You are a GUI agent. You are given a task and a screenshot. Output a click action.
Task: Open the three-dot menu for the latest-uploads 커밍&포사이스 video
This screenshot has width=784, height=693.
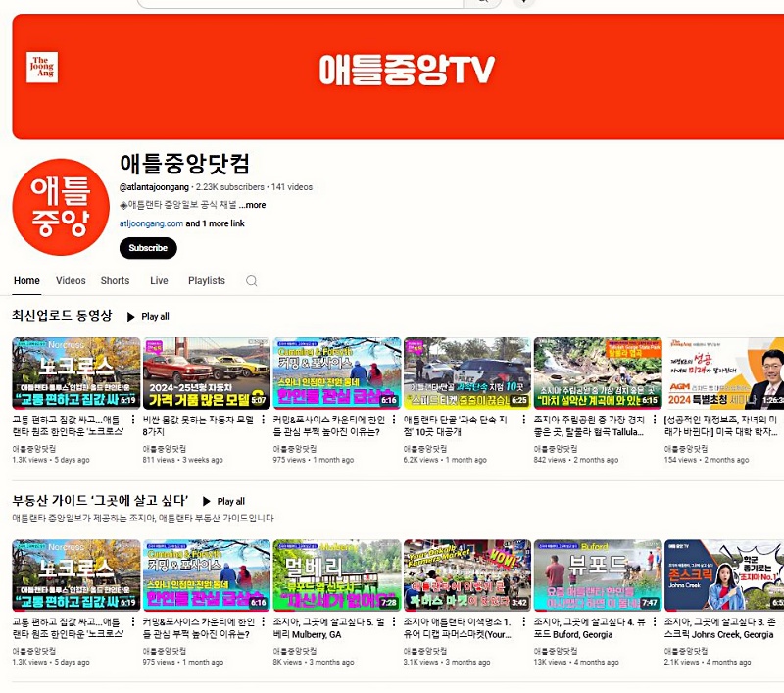(x=394, y=420)
